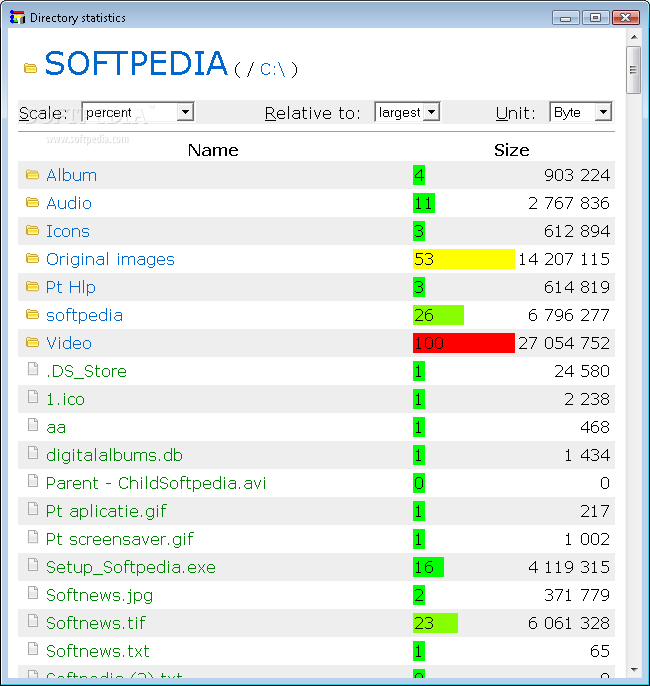Click the Name column header
The height and width of the screenshot is (686, 650).
coord(213,150)
